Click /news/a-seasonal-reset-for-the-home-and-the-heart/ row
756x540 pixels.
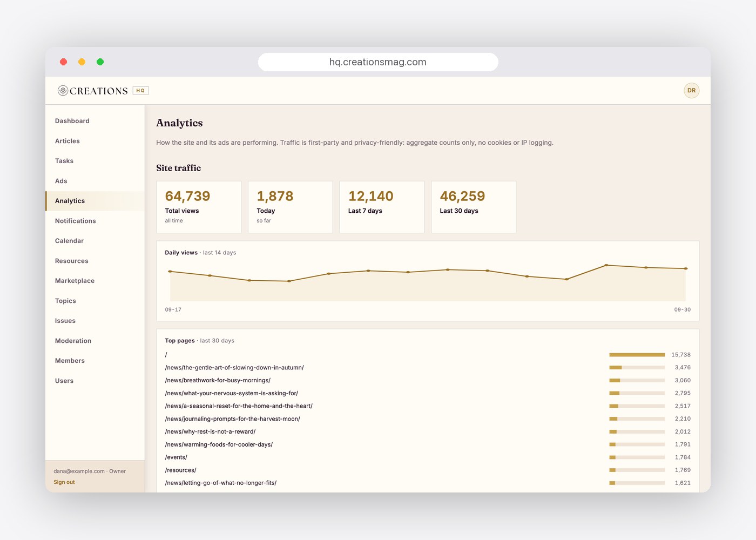click(428, 406)
